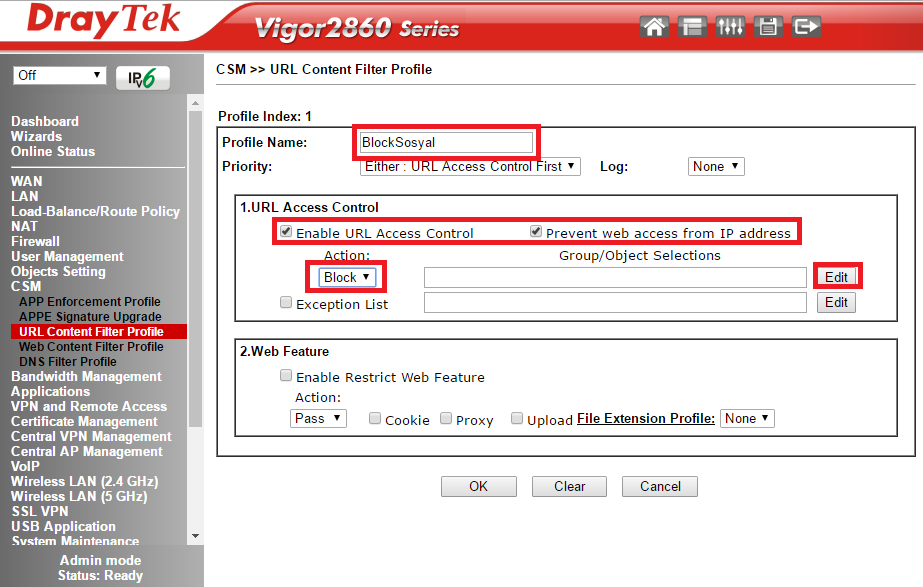Select Web Content Filter Profile menu item
This screenshot has width=923, height=587.
point(91,346)
